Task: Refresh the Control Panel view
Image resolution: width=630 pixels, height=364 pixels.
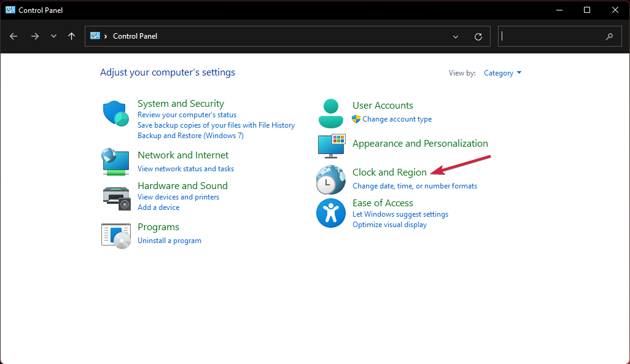Action: 478,37
